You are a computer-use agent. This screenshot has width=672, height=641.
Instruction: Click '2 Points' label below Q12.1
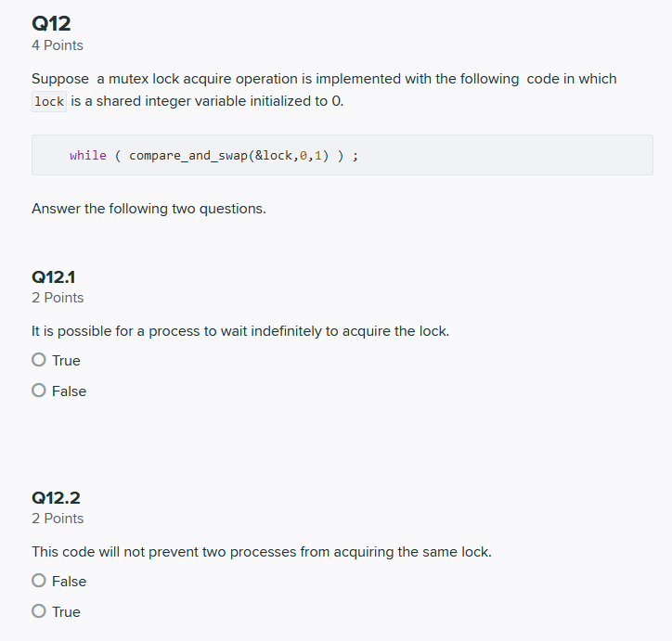pyautogui.click(x=58, y=298)
